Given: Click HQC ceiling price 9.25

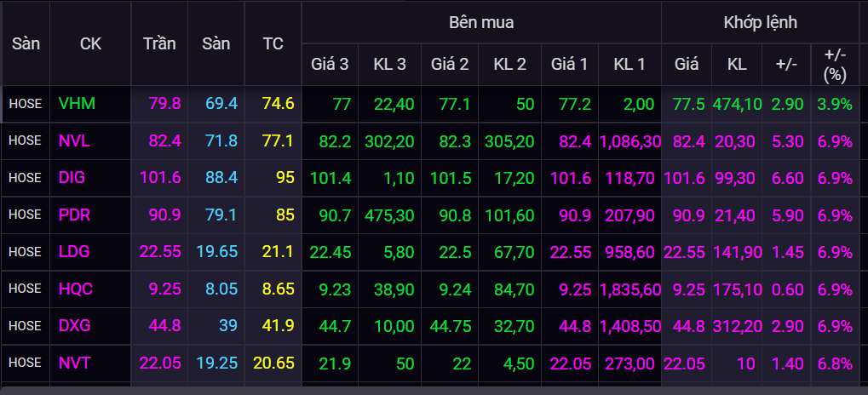Looking at the screenshot, I should coord(165,289).
